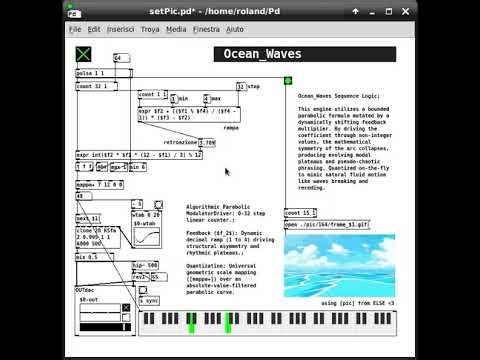Select the 'count 1 1' object box

(153, 95)
